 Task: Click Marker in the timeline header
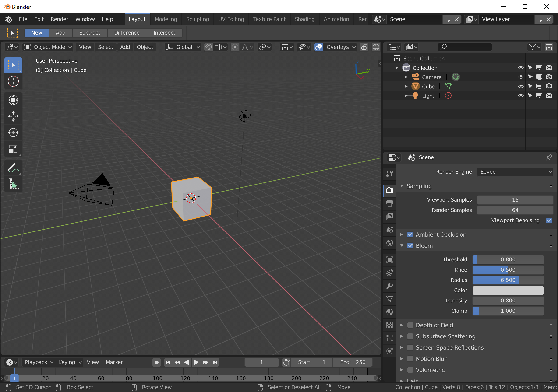[x=114, y=362]
